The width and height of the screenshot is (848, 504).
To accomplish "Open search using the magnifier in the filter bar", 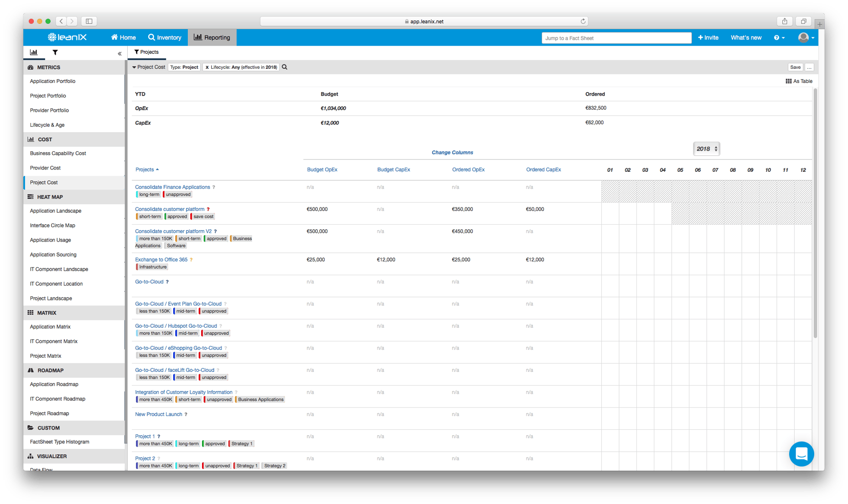I will tap(284, 67).
